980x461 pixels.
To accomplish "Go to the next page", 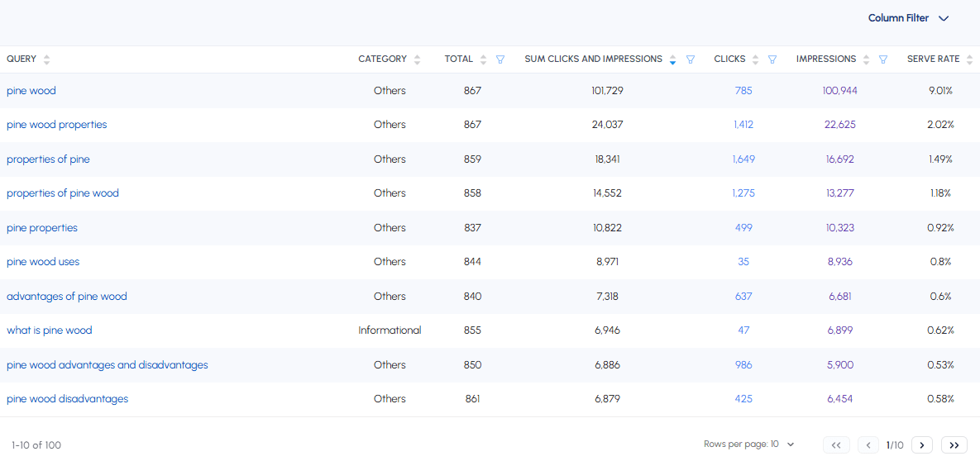I will (921, 445).
